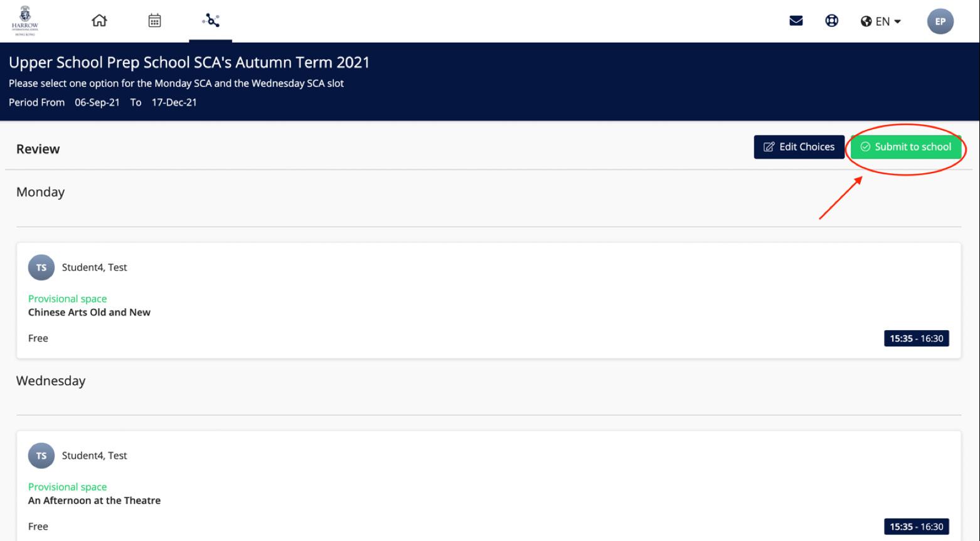The image size is (980, 541).
Task: Click the help lifebuoy icon
Action: click(831, 21)
